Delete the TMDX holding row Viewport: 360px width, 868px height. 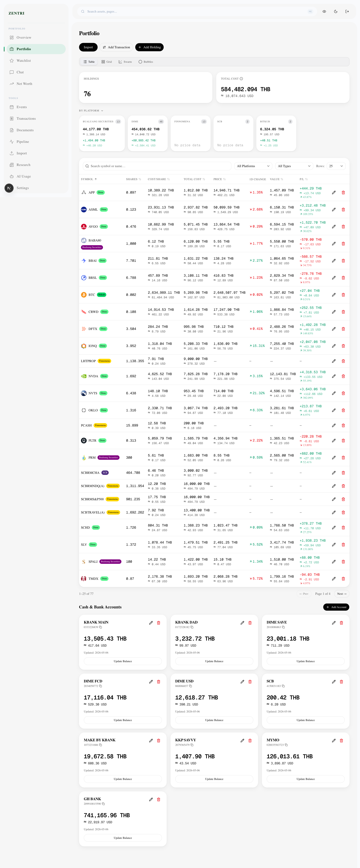[x=343, y=579]
